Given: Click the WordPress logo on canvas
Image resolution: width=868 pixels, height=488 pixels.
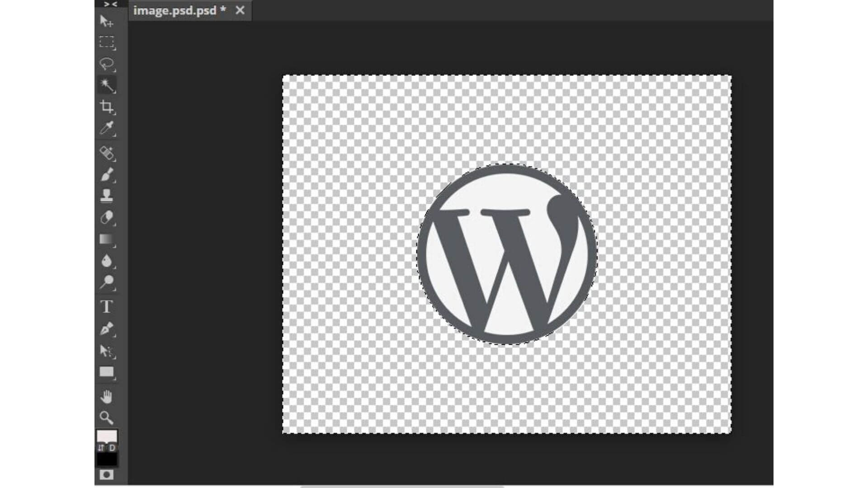Looking at the screenshot, I should (x=507, y=254).
